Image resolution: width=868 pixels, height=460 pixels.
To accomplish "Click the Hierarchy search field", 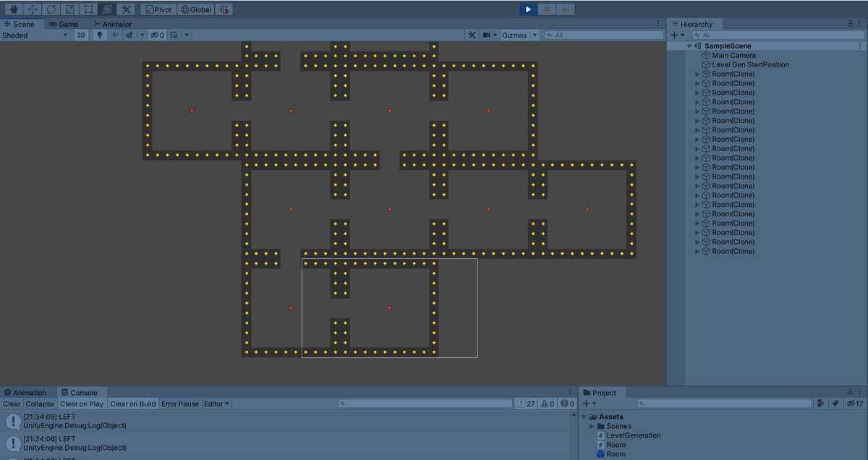I will tap(778, 35).
